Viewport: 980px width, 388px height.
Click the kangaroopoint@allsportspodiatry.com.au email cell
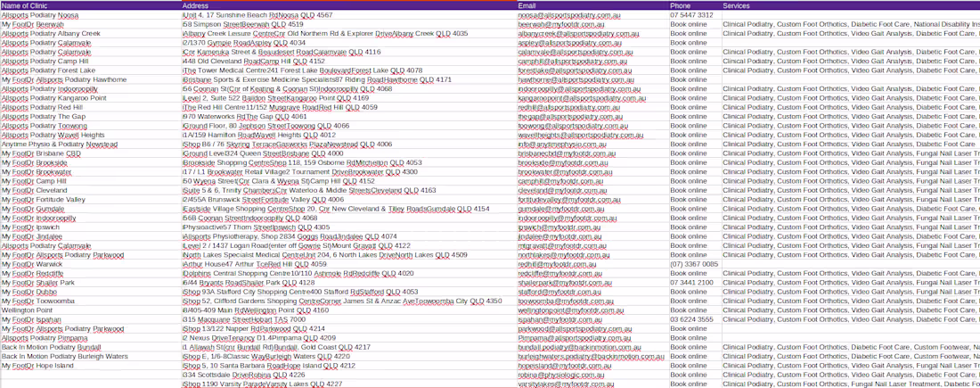[593, 98]
